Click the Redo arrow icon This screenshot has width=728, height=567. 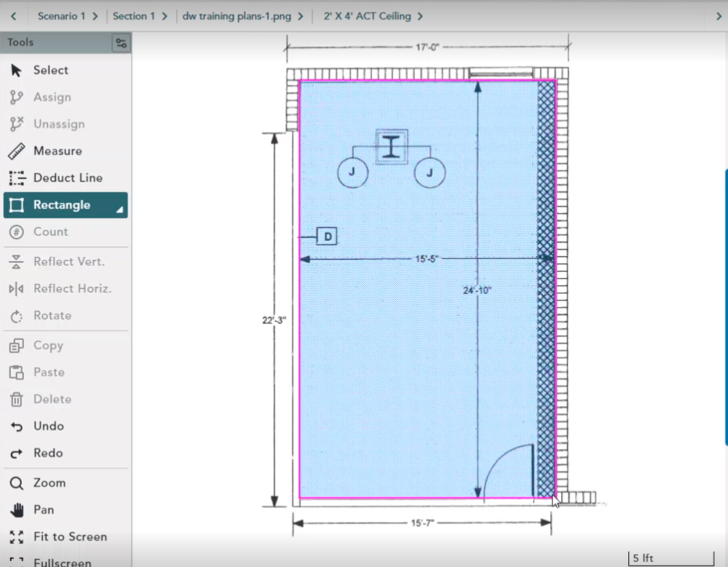pos(17,453)
